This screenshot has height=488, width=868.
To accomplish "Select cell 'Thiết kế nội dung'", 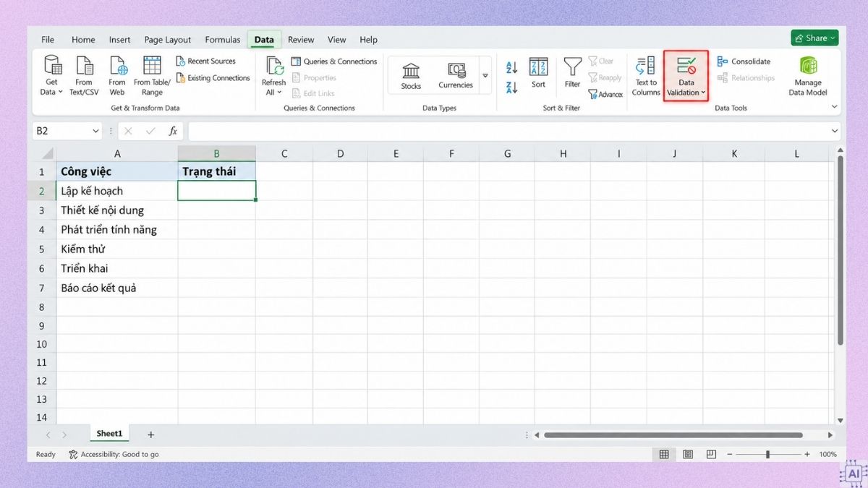I will point(117,210).
